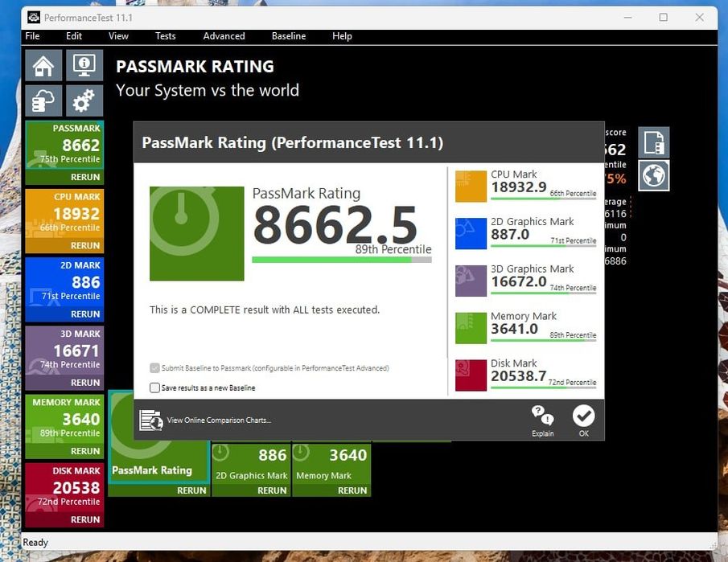Click View Online Comparison Charts link
The height and width of the screenshot is (562, 728).
[x=219, y=420]
